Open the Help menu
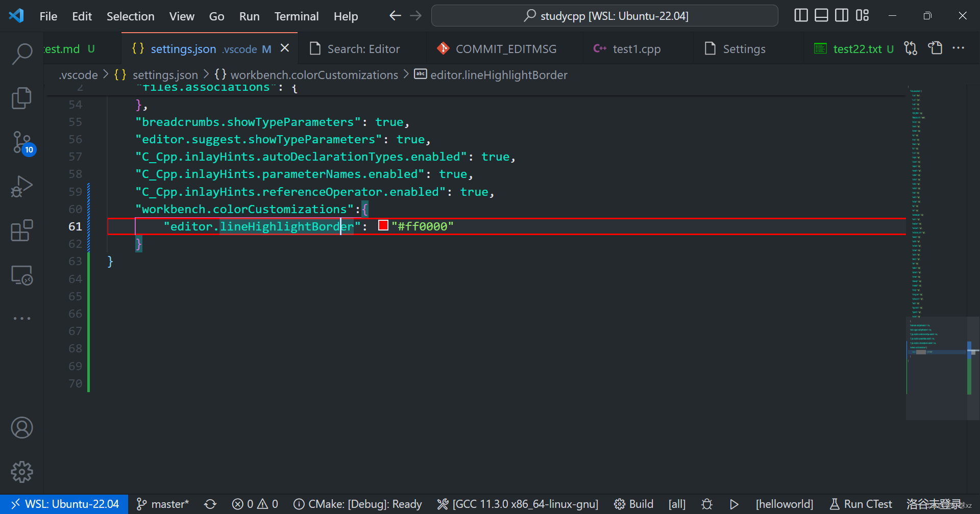Screen dimensions: 980x514 click(x=346, y=16)
